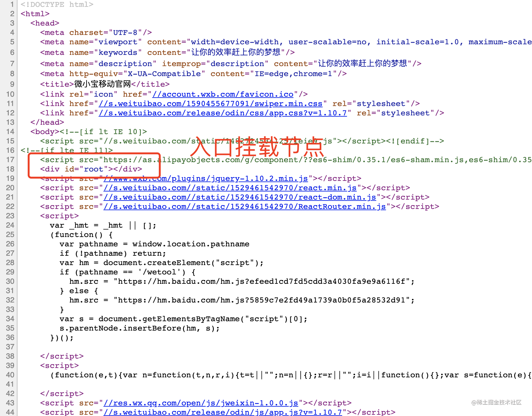This screenshot has height=416, width=532.
Task: Open the ReactRouter.min.js script link
Action: click(245, 206)
